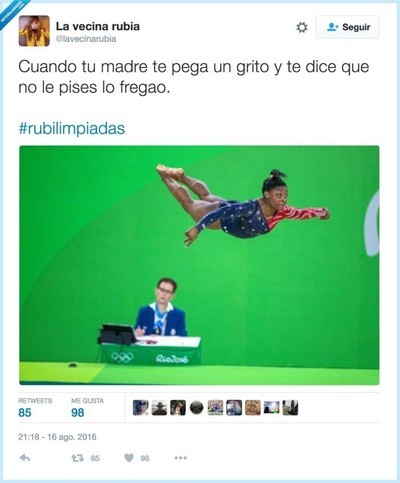
Task: Click the reply arrow icon
Action: (x=25, y=458)
